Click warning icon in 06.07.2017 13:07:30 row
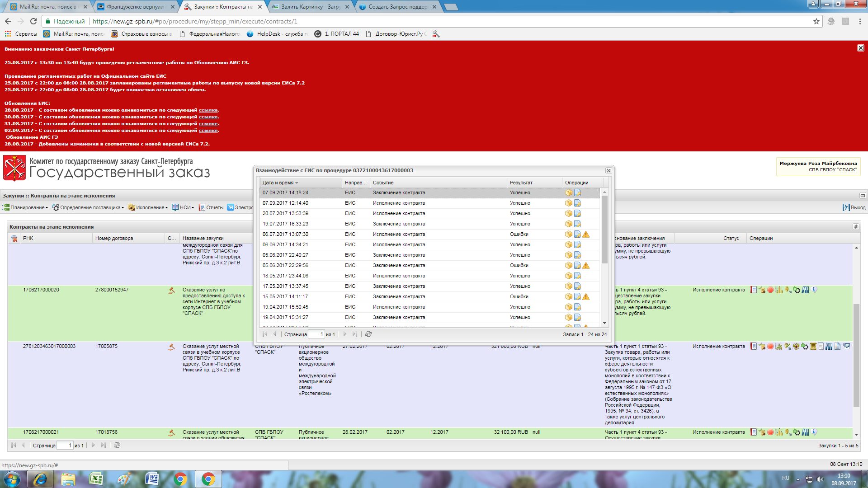Screen dimensions: 868x488 coord(586,235)
